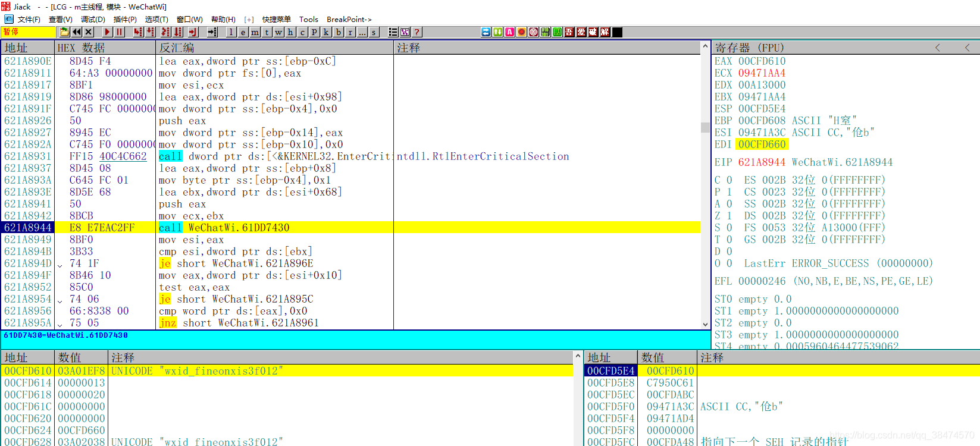Open the 文件(F) menu
The image size is (980, 446).
[29, 20]
